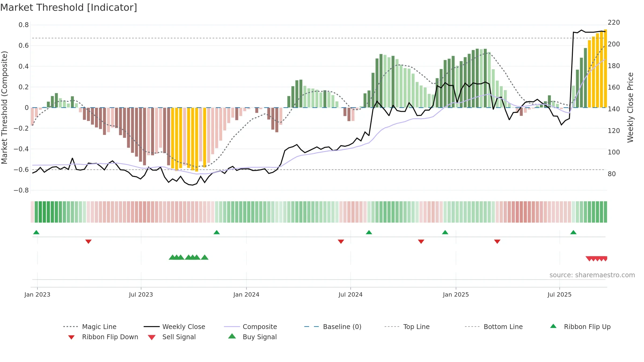Viewport: 644px width, 362px height.
Task: Toggle the Bottom Line legend entry
Action: (x=494, y=327)
